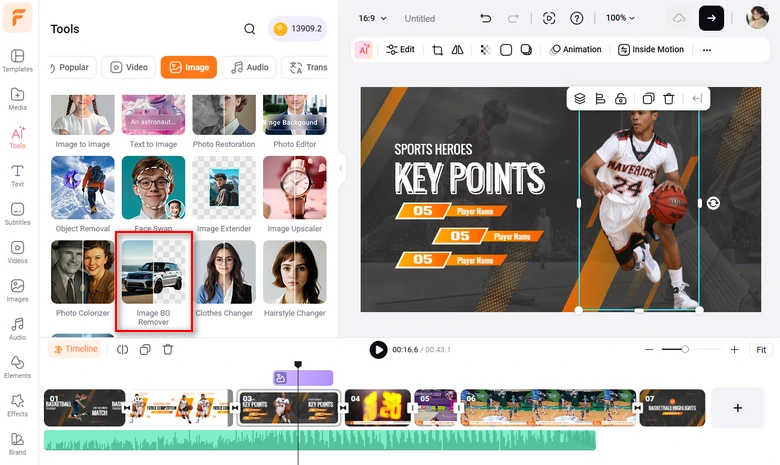
Task: Click the undo arrow
Action: (486, 18)
